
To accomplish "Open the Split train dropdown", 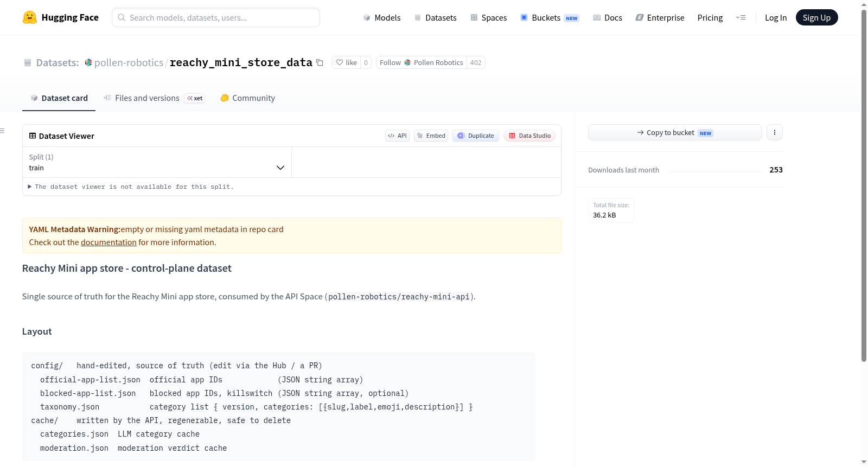I will point(157,162).
